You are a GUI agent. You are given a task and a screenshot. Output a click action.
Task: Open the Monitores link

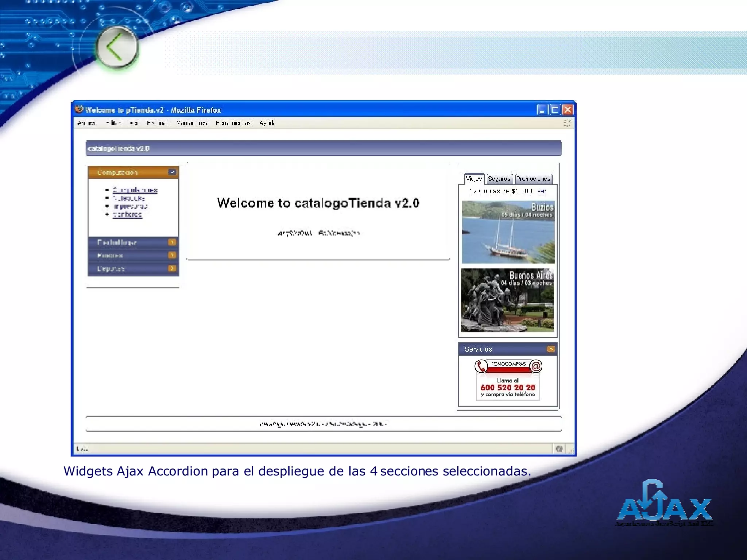(127, 214)
